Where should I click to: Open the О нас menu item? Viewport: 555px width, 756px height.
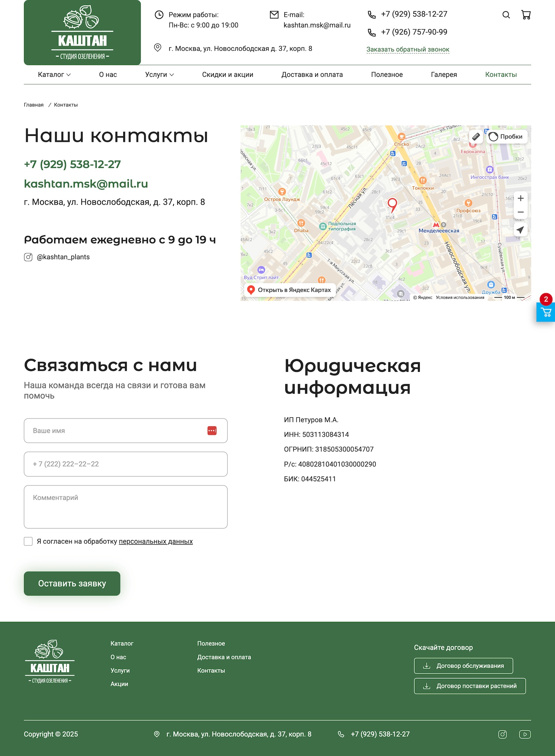tap(108, 75)
